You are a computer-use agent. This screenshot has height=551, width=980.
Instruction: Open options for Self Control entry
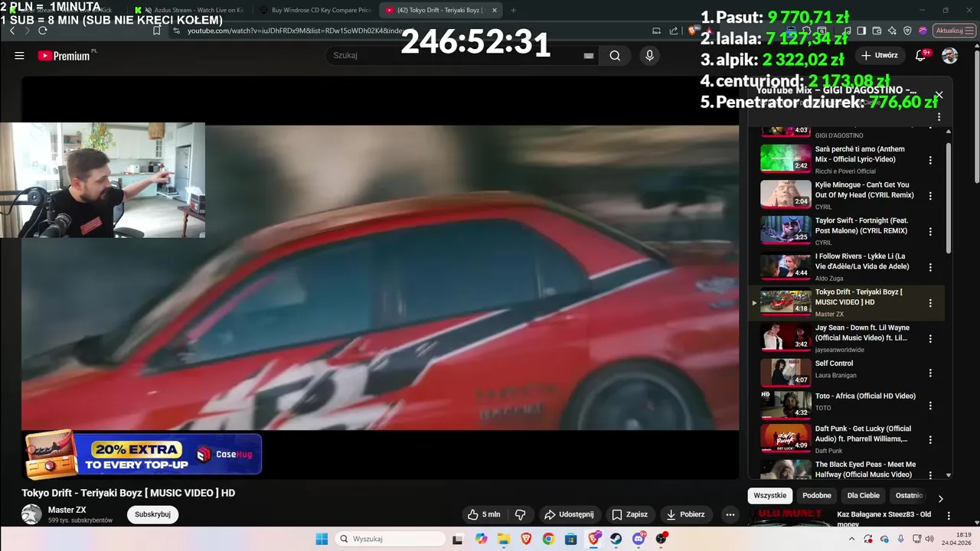click(x=930, y=373)
